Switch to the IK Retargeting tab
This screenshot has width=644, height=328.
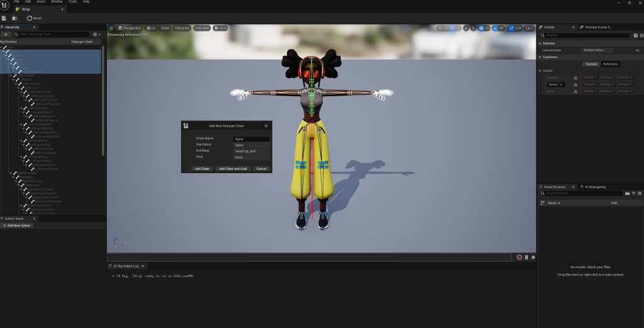pyautogui.click(x=594, y=187)
